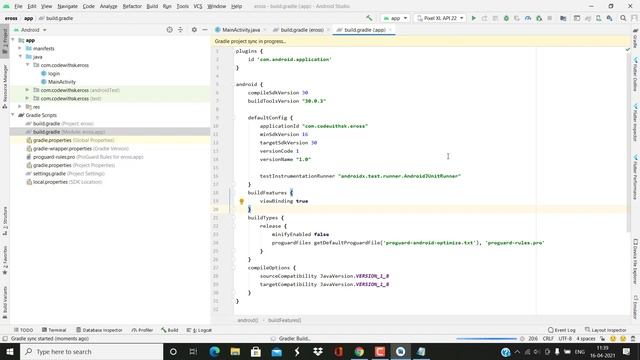Open Dropbox from the taskbar
The height and width of the screenshot is (360, 640).
tap(318, 351)
